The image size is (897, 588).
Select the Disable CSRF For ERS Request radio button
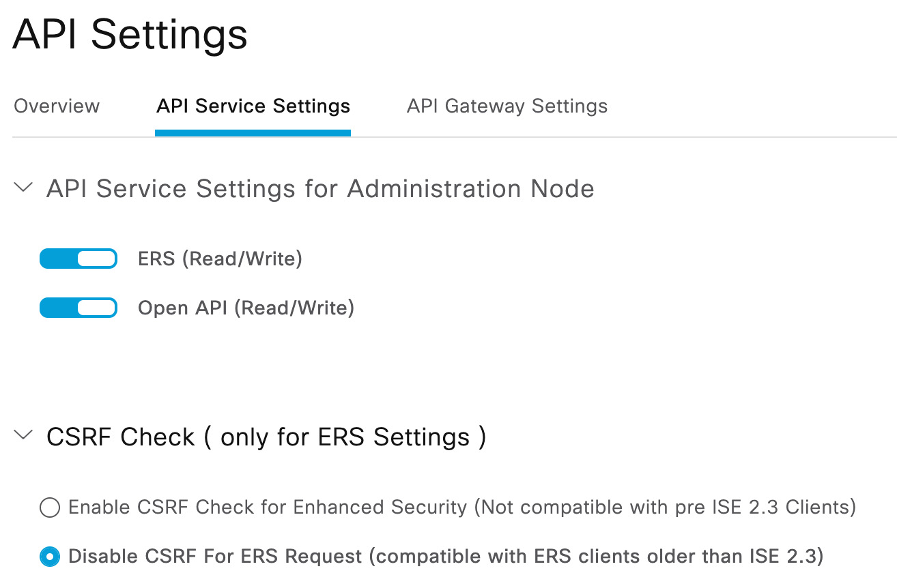(x=50, y=557)
